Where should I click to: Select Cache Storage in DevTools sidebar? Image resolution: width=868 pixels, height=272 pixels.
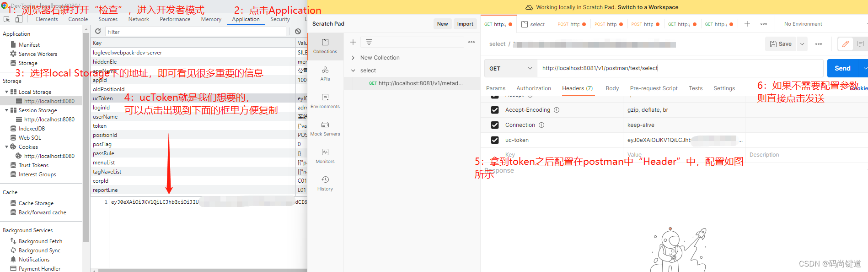click(x=36, y=203)
